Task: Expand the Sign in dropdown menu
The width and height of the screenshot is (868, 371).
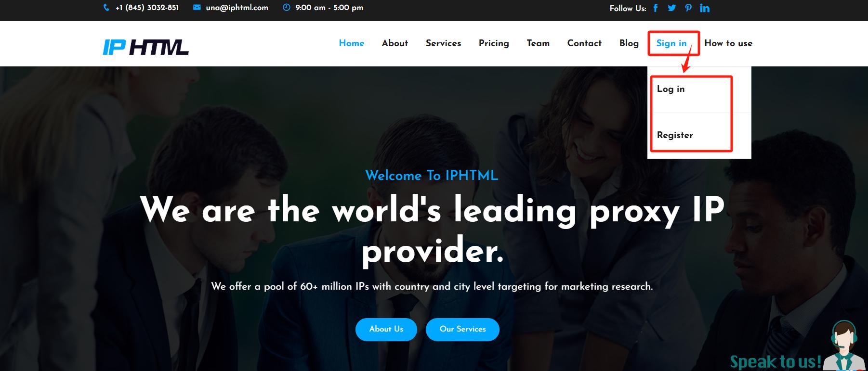Action: click(x=671, y=43)
